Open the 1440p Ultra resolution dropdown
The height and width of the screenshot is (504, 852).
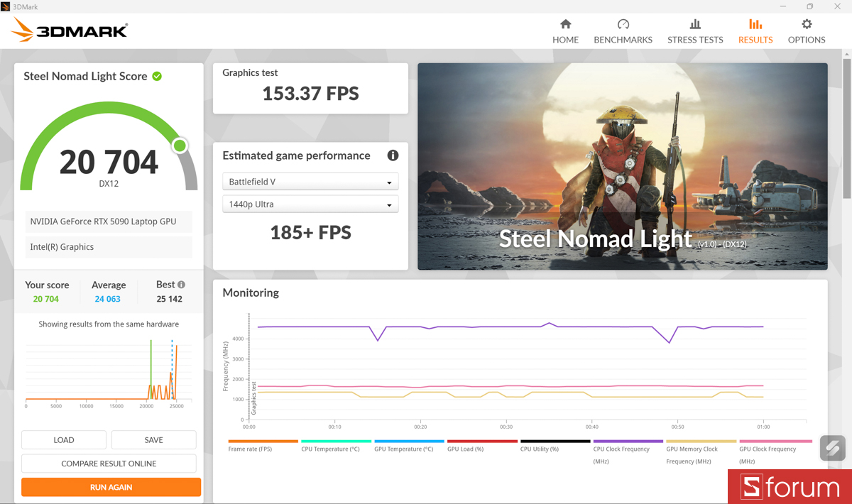point(310,204)
